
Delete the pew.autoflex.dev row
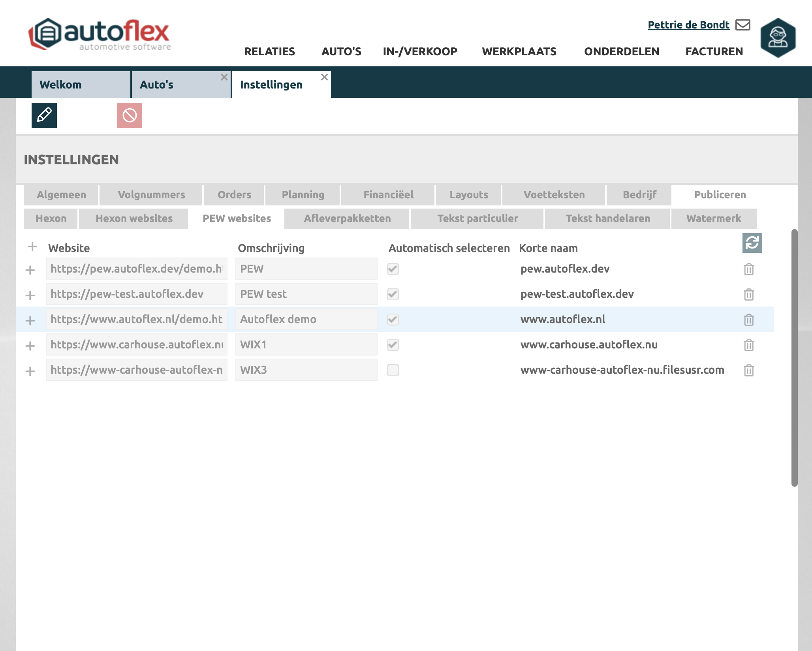(x=749, y=269)
